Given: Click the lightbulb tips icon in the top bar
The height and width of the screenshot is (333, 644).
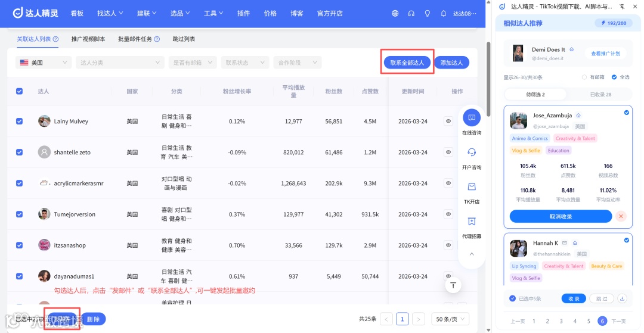Looking at the screenshot, I should pyautogui.click(x=427, y=13).
